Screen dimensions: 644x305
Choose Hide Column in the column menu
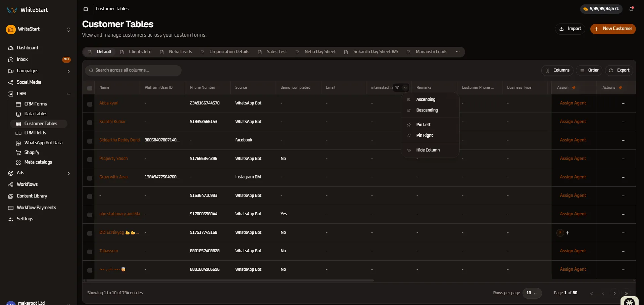pyautogui.click(x=430, y=150)
